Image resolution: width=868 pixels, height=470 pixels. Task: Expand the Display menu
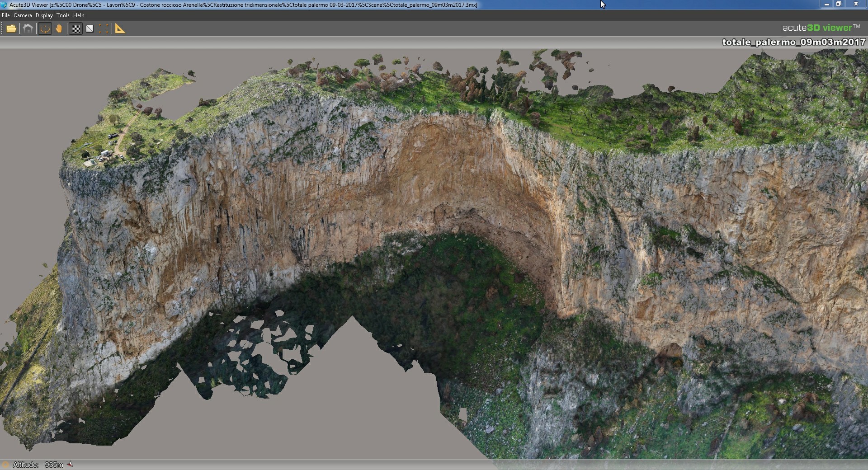pyautogui.click(x=44, y=15)
